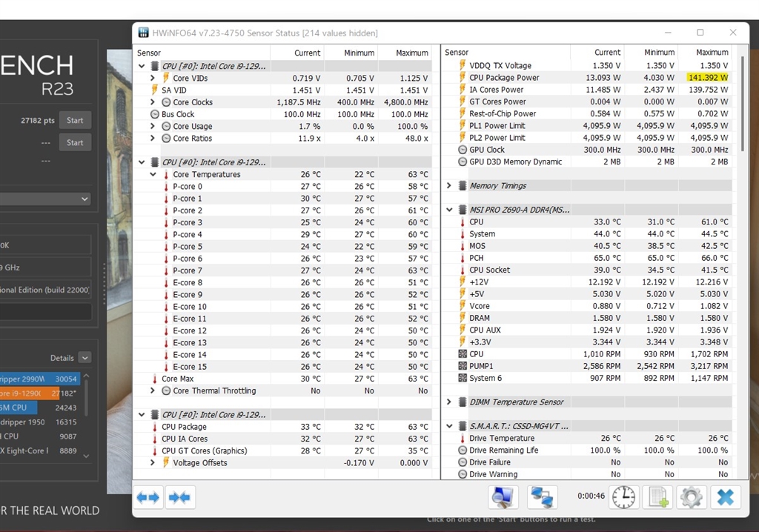
Task: Click the Maximum column header in left panel
Action: pyautogui.click(x=412, y=53)
